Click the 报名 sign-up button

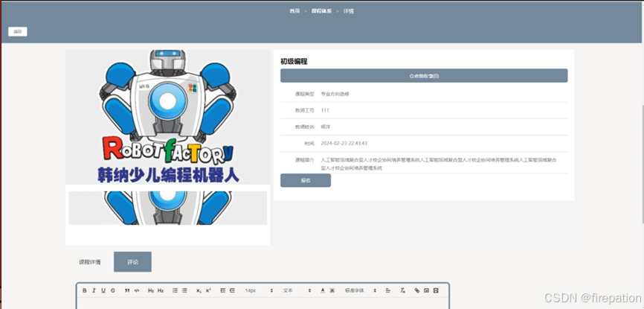tap(306, 180)
